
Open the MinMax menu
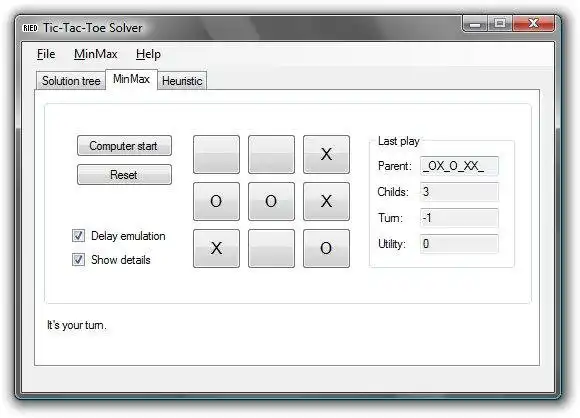95,54
